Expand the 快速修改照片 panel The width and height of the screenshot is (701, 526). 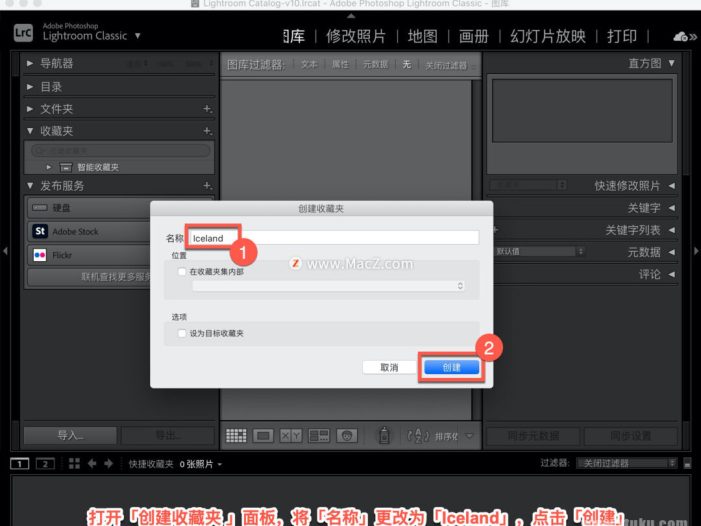pos(672,185)
